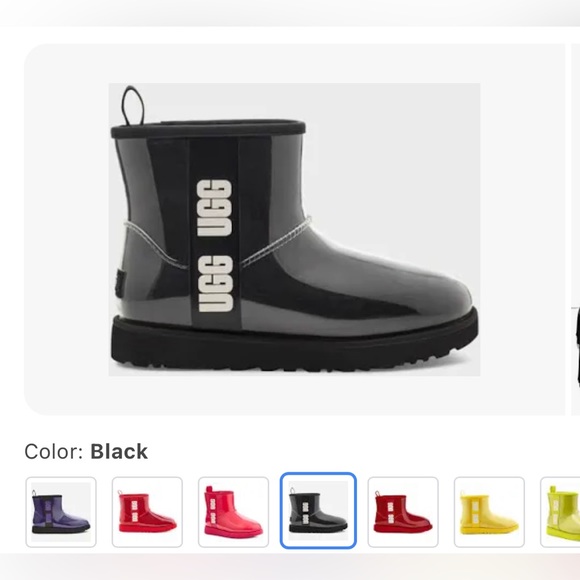This screenshot has width=580, height=580.
Task: Choose the yellow boot color swatch
Action: tap(489, 512)
